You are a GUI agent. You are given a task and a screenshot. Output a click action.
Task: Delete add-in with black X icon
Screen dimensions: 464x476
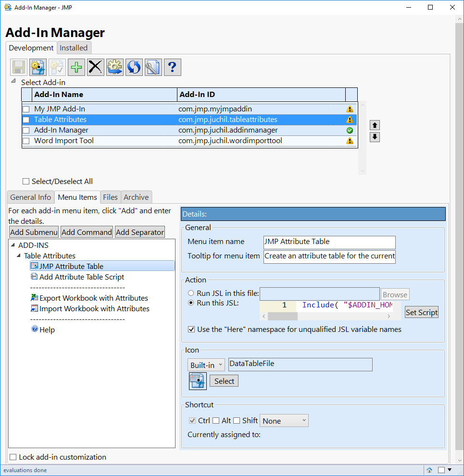point(95,67)
